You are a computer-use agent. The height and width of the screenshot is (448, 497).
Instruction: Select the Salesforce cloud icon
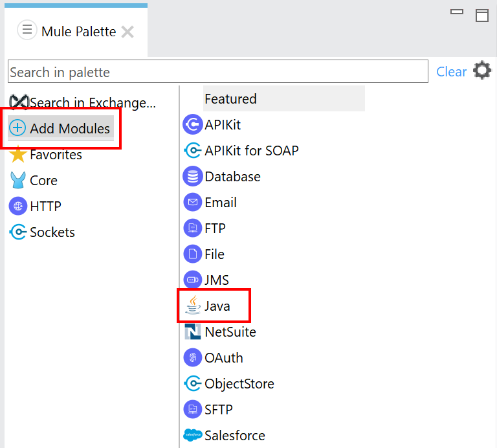[193, 435]
